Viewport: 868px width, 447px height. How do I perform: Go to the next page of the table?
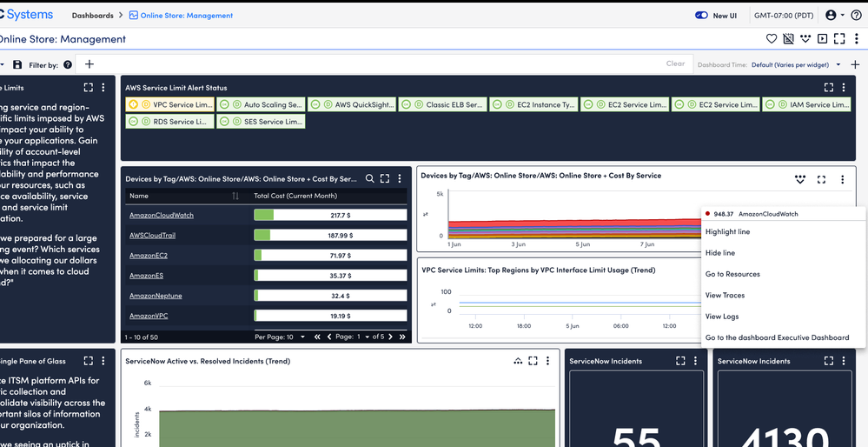[x=390, y=337]
